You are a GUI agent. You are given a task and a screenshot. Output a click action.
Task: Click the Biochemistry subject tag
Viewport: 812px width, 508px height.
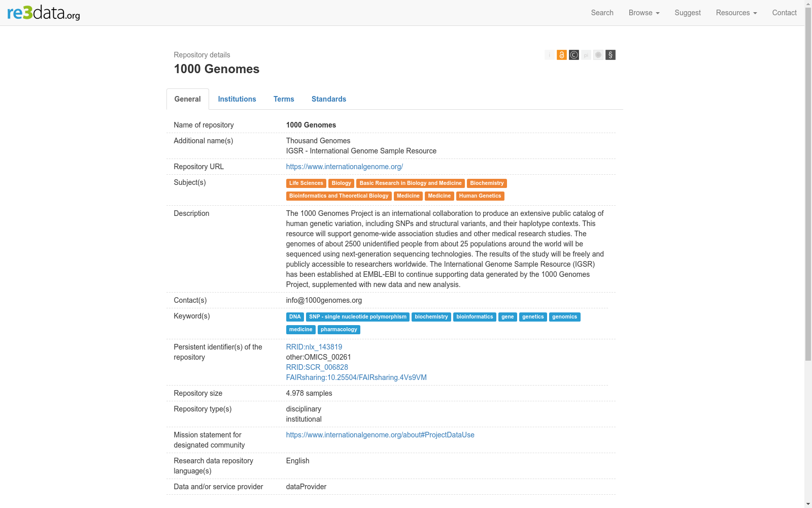pyautogui.click(x=487, y=183)
